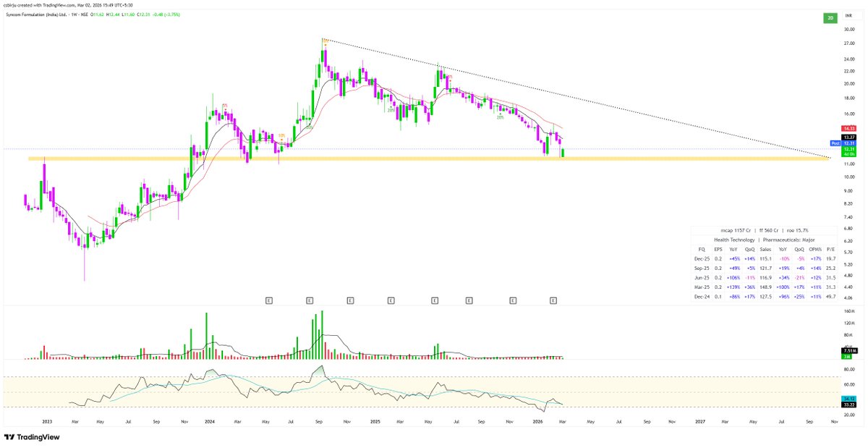Image resolution: width=868 pixels, height=448 pixels.
Task: Click the Health Technology sector text
Action: tap(734, 240)
